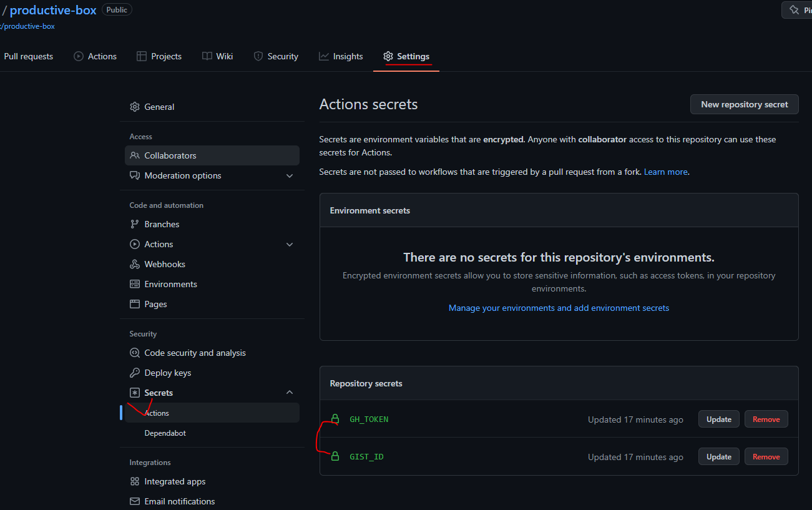Screen dimensions: 812x510
Task: Click the play icon on the Actions tab
Action: [79, 56]
